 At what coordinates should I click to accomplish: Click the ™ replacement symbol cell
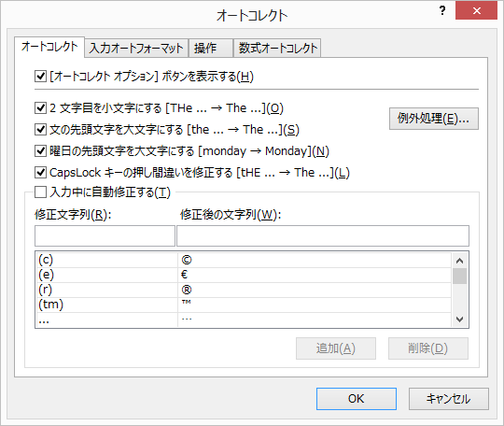pos(315,305)
